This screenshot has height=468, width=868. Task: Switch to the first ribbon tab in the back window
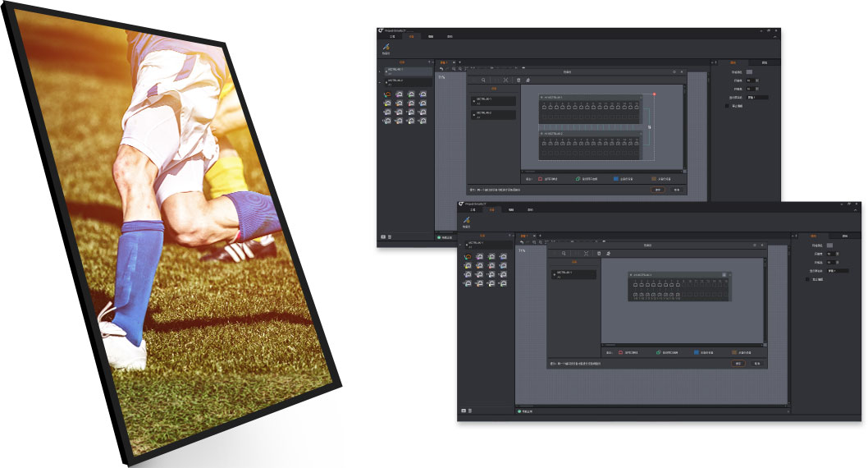[391, 37]
